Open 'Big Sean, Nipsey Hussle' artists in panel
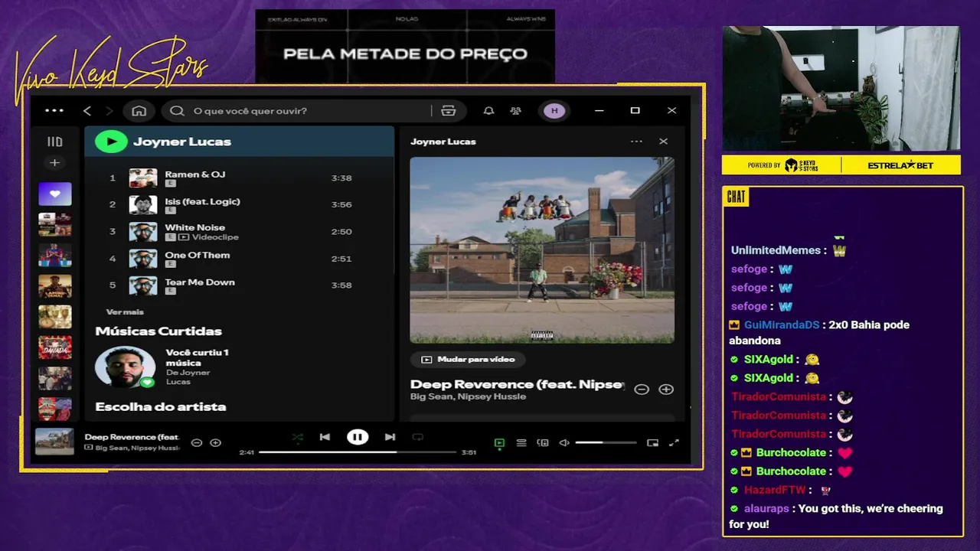 468,396
